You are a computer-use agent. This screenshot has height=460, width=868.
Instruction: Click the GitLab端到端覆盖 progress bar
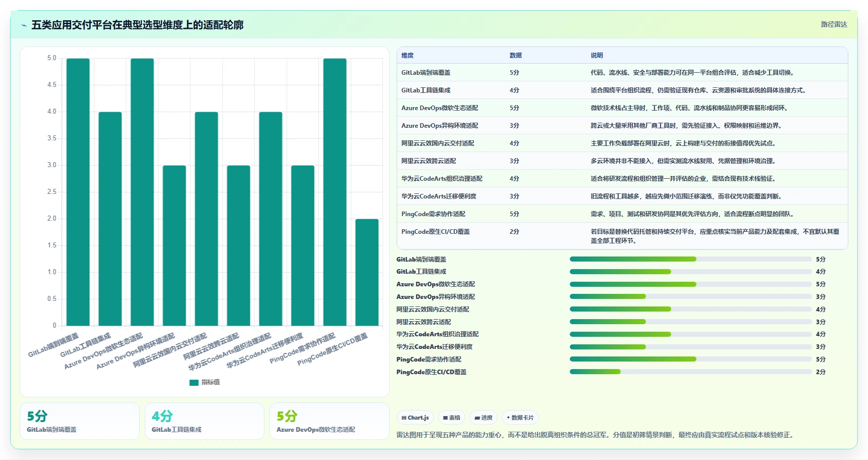click(690, 259)
